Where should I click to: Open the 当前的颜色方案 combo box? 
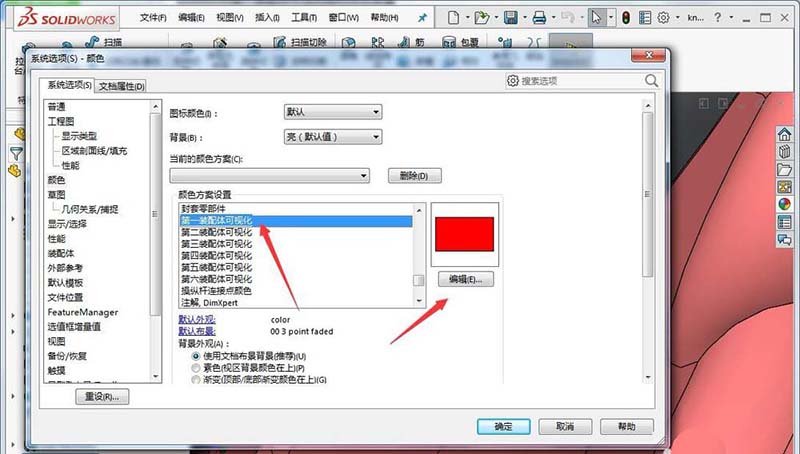click(x=271, y=175)
